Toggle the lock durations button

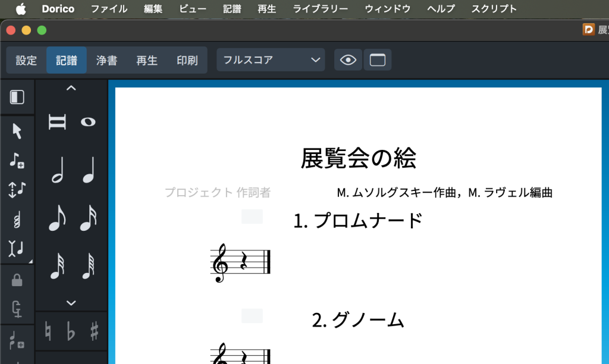coord(17,279)
